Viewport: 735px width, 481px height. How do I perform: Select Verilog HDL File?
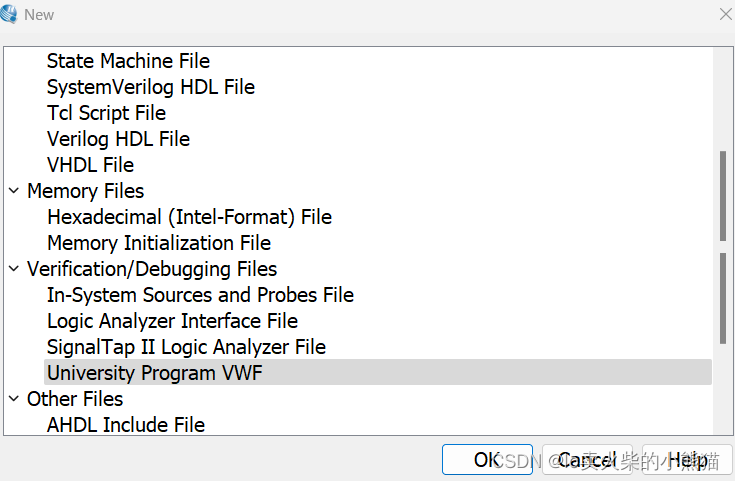pyautogui.click(x=118, y=139)
